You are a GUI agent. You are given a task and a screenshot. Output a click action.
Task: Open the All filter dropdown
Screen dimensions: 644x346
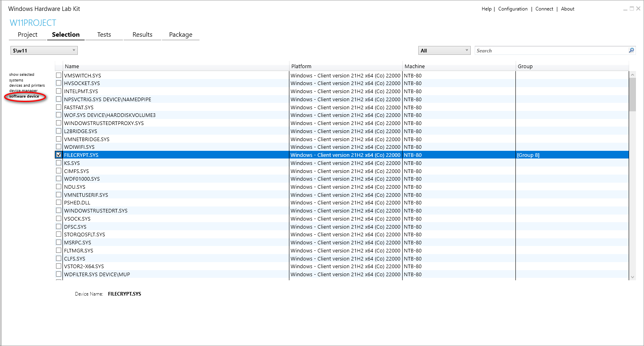444,50
